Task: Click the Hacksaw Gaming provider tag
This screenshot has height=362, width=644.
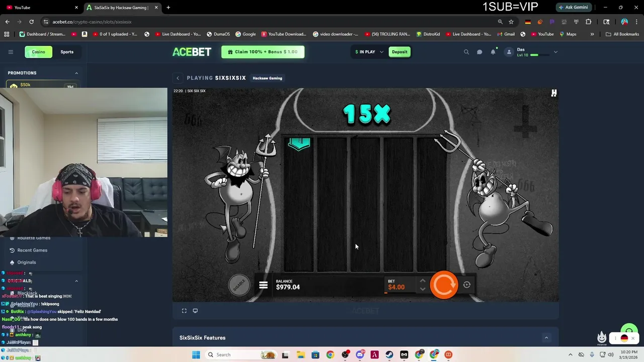Action: (267, 78)
